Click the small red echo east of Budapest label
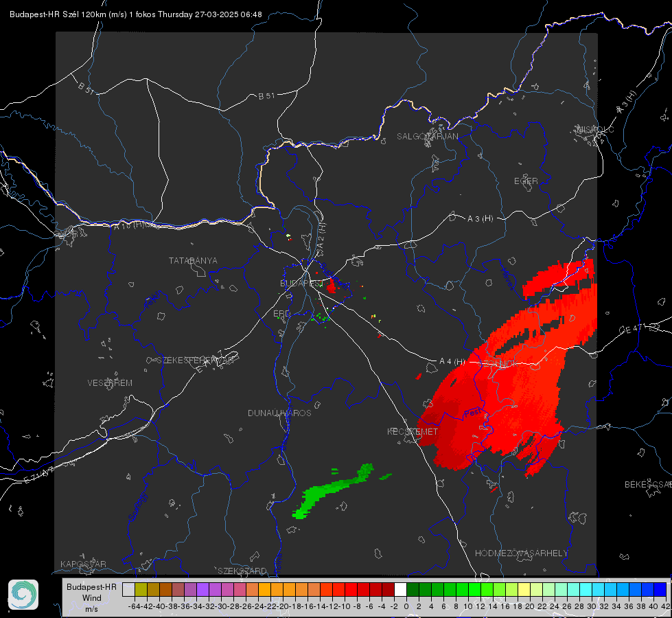 (x=331, y=285)
